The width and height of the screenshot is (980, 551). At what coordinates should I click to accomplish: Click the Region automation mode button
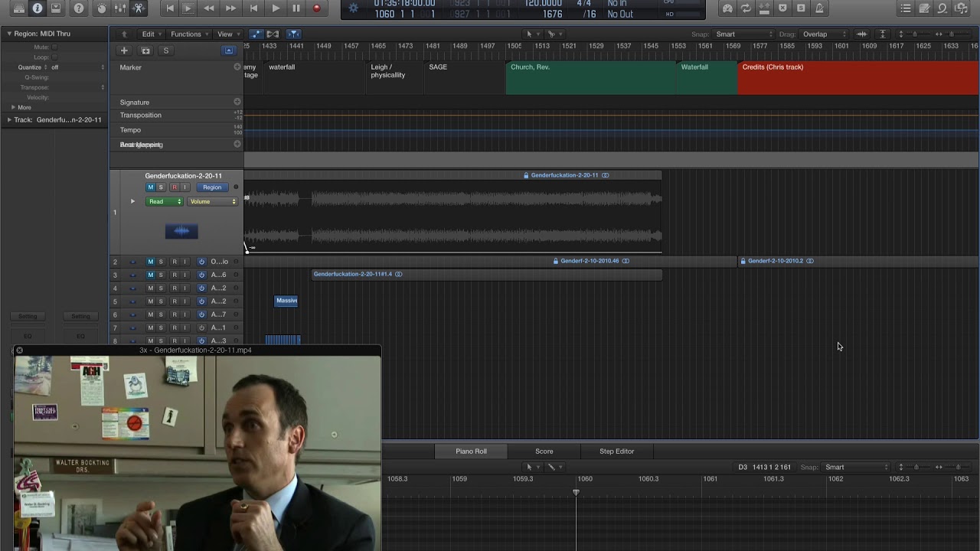pos(212,187)
